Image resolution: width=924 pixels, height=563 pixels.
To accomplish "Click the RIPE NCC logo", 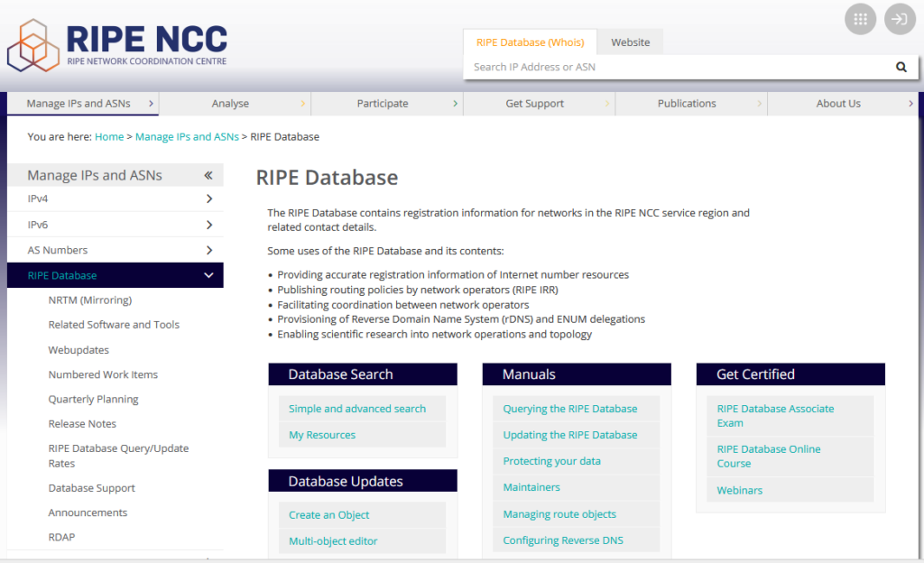I will tap(116, 45).
